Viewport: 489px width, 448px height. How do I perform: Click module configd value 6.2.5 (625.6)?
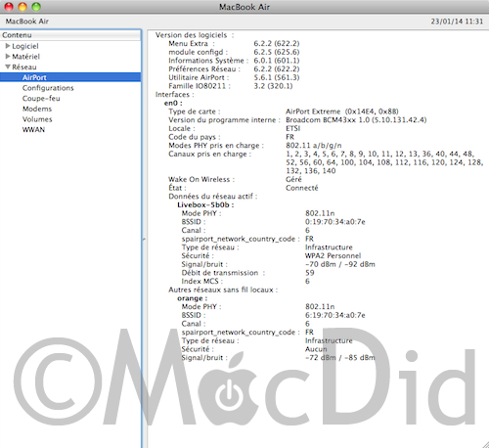pos(277,52)
